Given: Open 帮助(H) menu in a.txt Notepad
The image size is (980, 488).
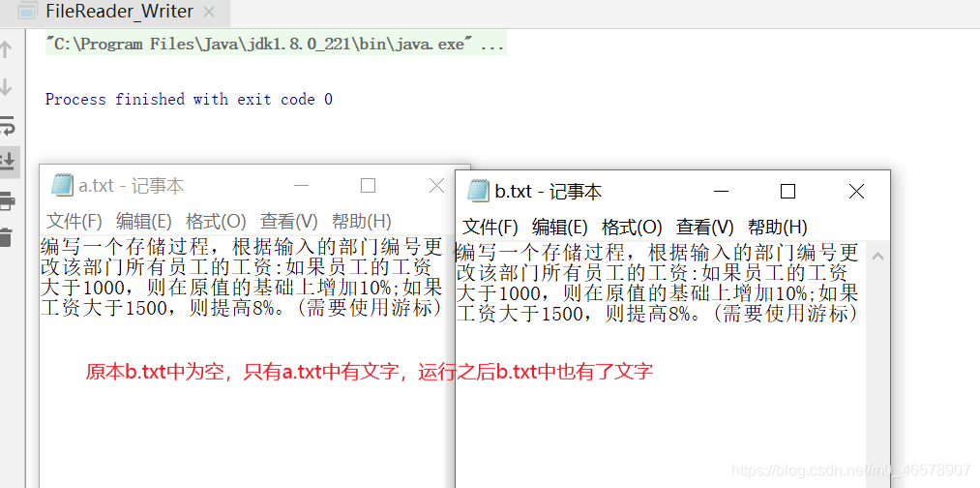Looking at the screenshot, I should [361, 222].
